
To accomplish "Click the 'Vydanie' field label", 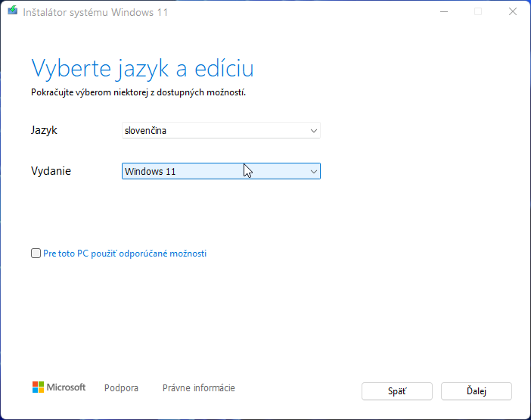I will (x=51, y=171).
